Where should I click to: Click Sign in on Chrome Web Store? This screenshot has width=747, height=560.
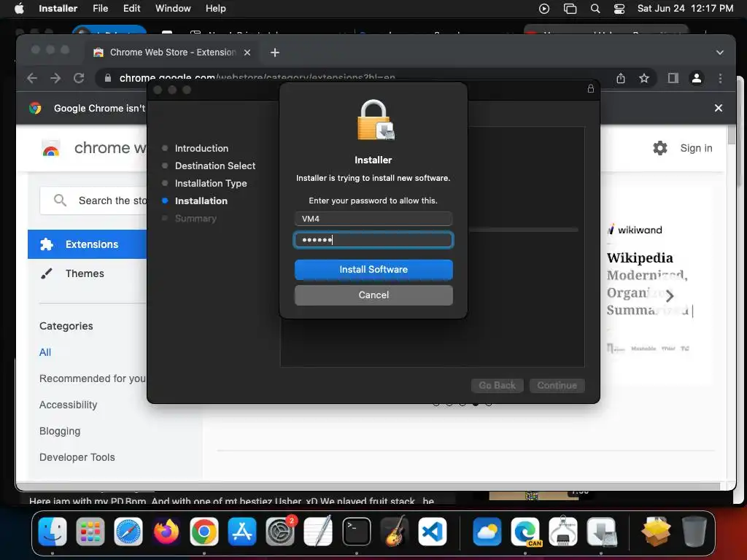(696, 148)
